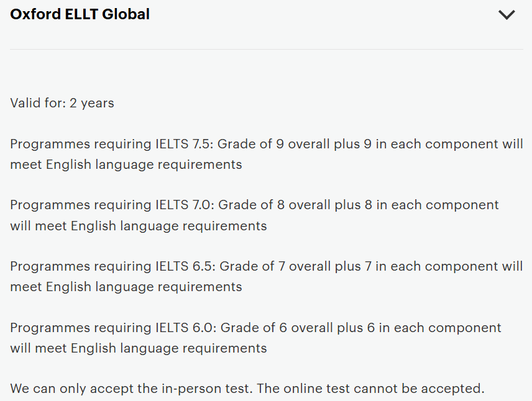Screen dimensions: 532x401
Task: Collapse the Oxford ELLT Global section chevron
Action: click(507, 15)
